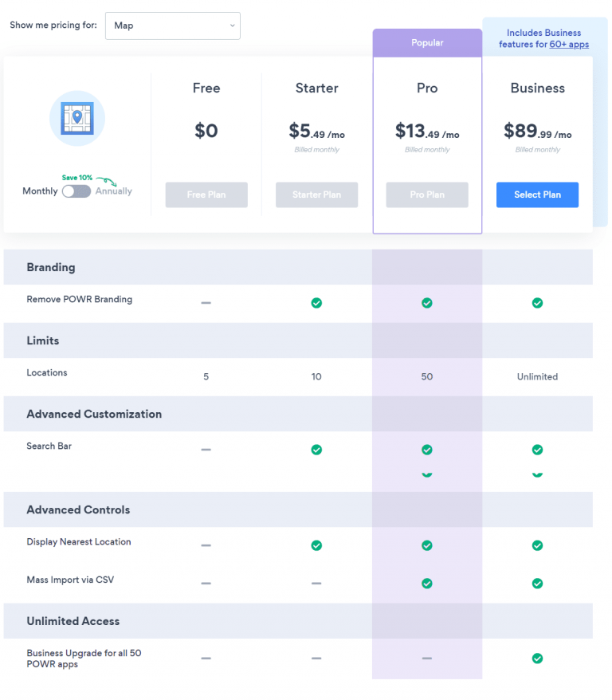Select the Annually billing label
Viewport: 612px width, 700px height.
coord(114,191)
